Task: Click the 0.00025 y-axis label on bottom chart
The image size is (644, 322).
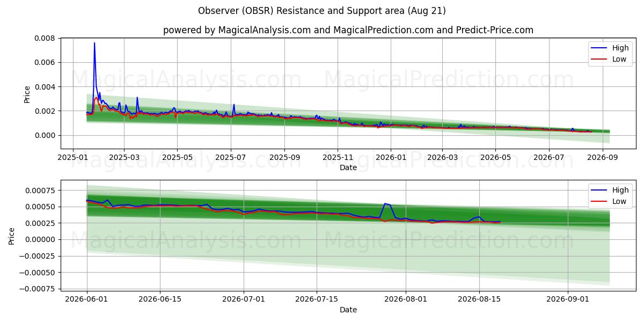Action: click(x=39, y=223)
